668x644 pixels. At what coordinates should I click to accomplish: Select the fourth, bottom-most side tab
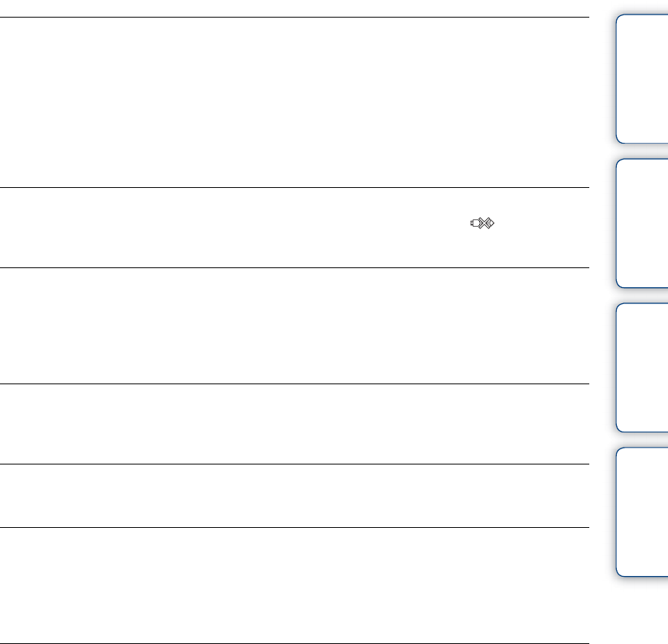tap(640, 511)
